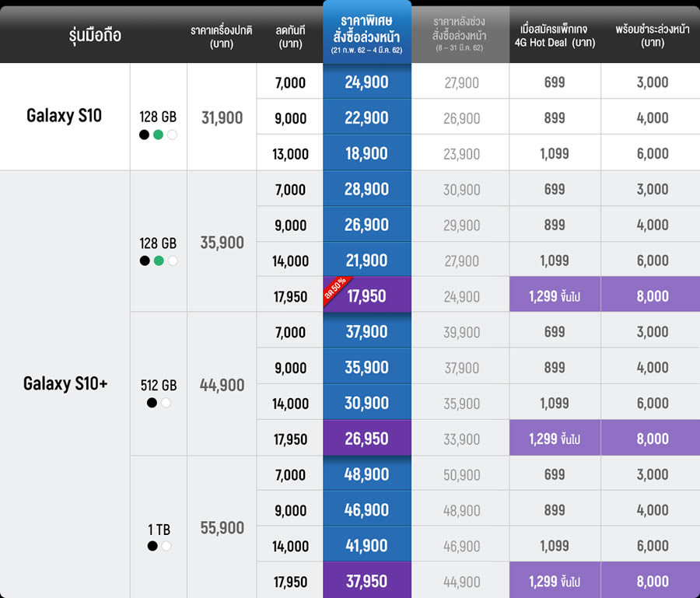Viewport: 700px width, 598px height.
Task: Select the blue 'ราคาพิเศษ สั่งซื้อล่วงหน้า' header
Action: click(366, 35)
